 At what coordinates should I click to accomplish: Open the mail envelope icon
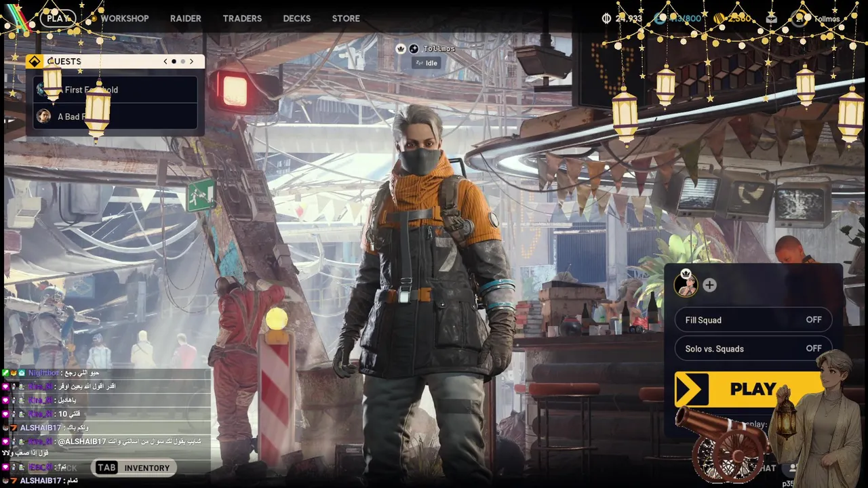771,18
